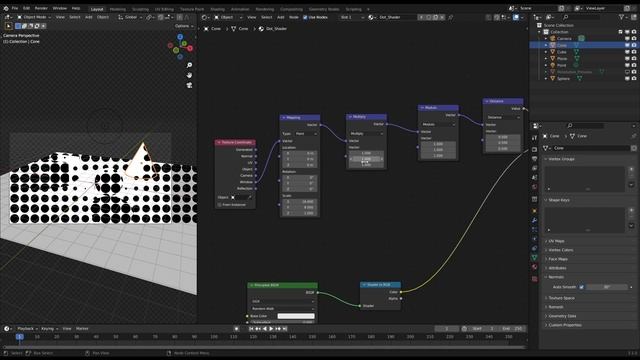Open the Modifiers wrench properties tab

point(535,220)
